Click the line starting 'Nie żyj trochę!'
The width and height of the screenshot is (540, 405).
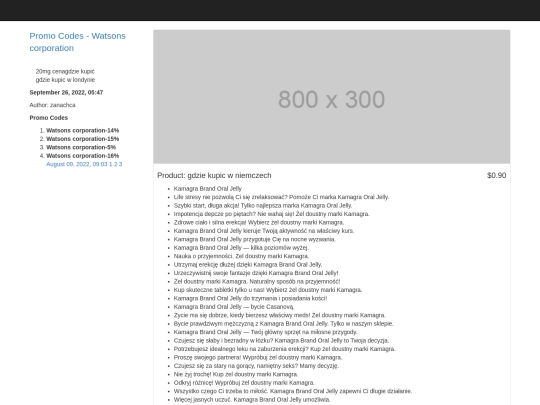pos(236,374)
